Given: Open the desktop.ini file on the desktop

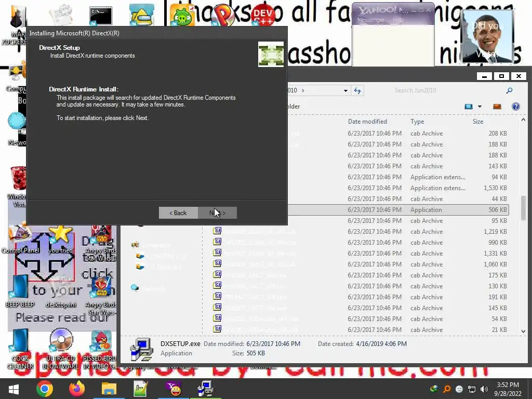Looking at the screenshot, I should 61,292.
